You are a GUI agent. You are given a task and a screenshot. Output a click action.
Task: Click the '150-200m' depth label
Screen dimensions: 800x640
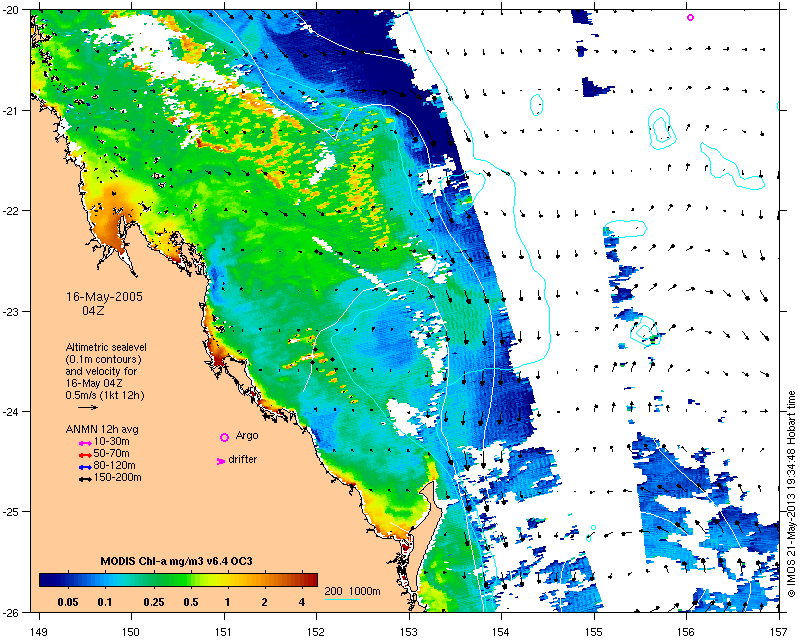point(117,478)
